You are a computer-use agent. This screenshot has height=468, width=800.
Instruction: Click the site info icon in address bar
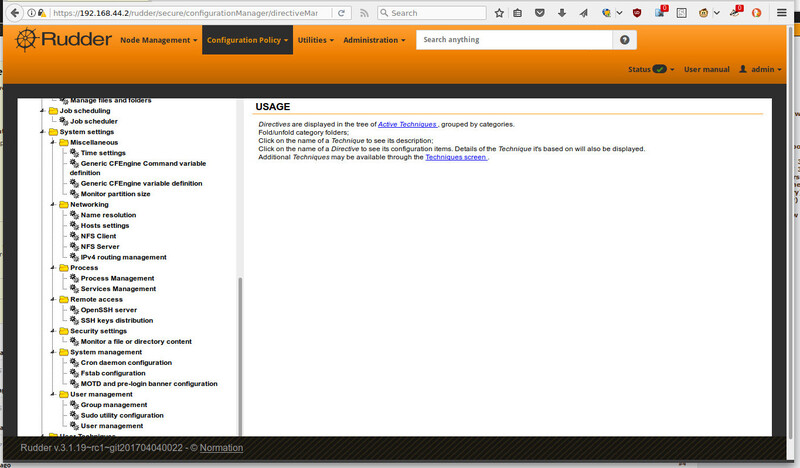32,13
